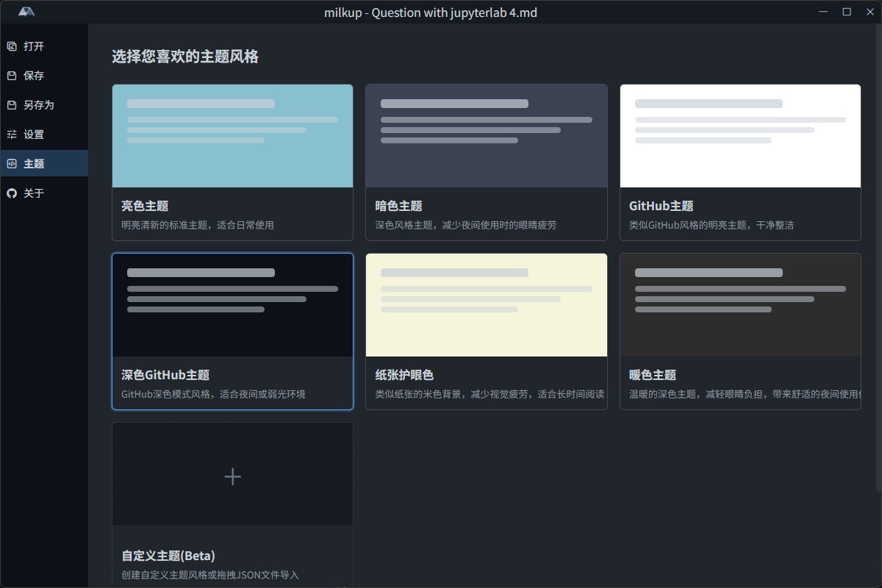The width and height of the screenshot is (882, 588).
Task: Select the 暗色主题 dark theme preview
Action: [487, 136]
